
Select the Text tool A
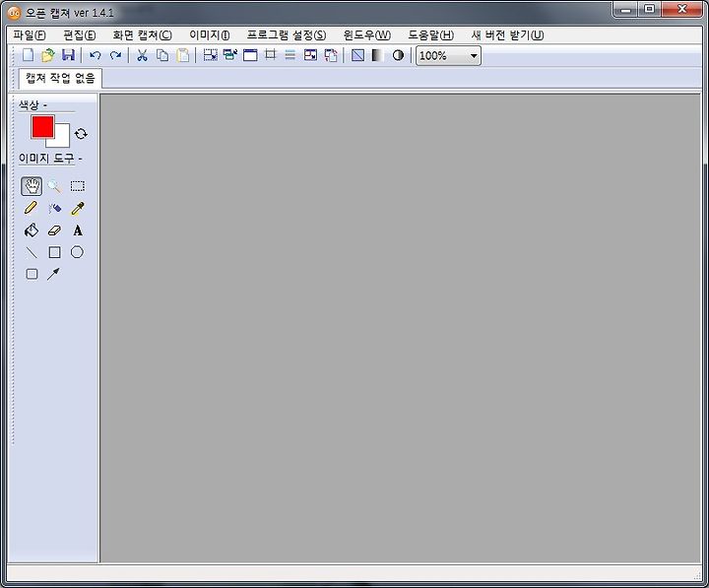click(78, 230)
